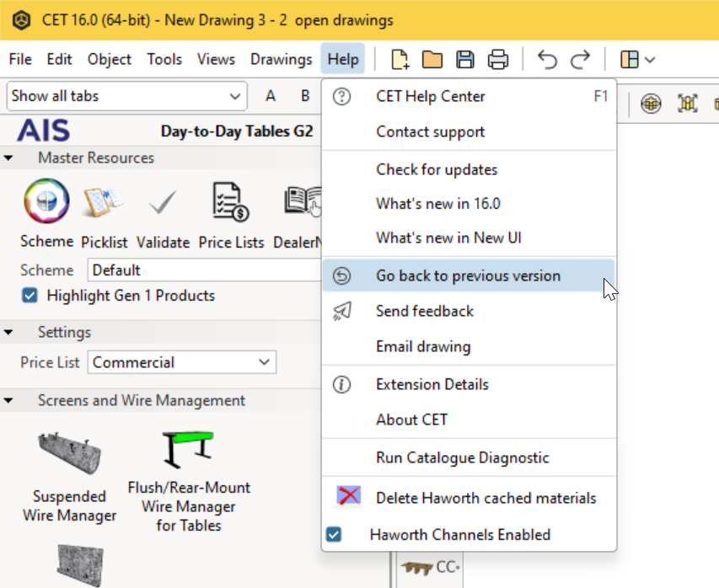Create a new drawing from the toolbar
Image resolution: width=719 pixels, height=588 pixels.
pos(398,59)
